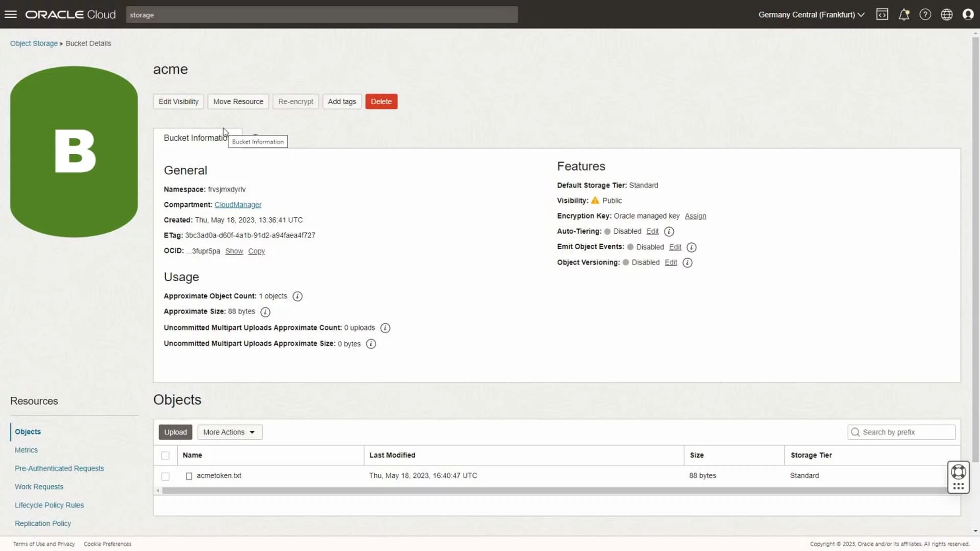Image resolution: width=980 pixels, height=551 pixels.
Task: Delete the acme bucket
Action: (381, 102)
